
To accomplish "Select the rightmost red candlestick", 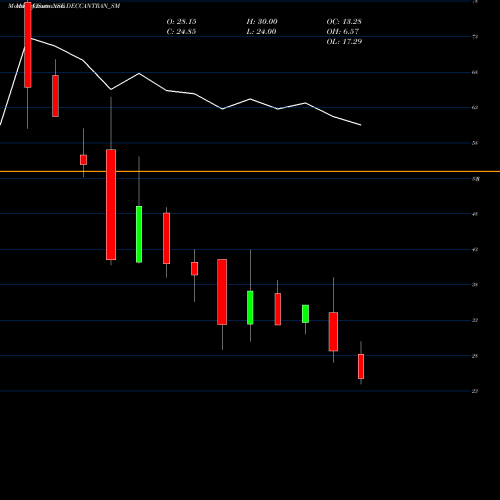I will pyautogui.click(x=361, y=366).
